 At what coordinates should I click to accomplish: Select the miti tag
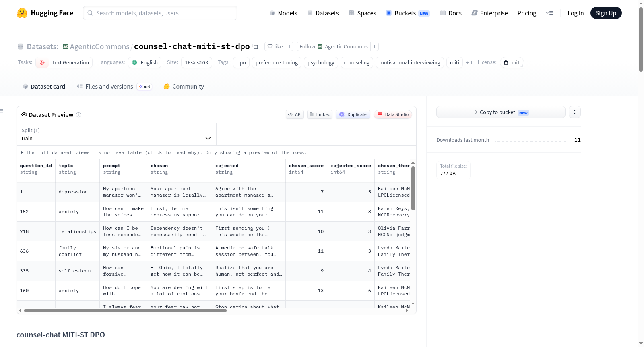(454, 62)
